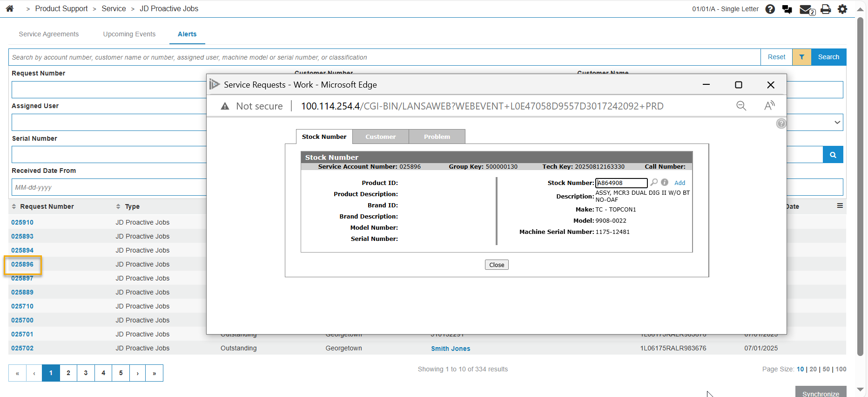Click the home icon in breadcrumb
868x397 pixels.
click(x=10, y=9)
